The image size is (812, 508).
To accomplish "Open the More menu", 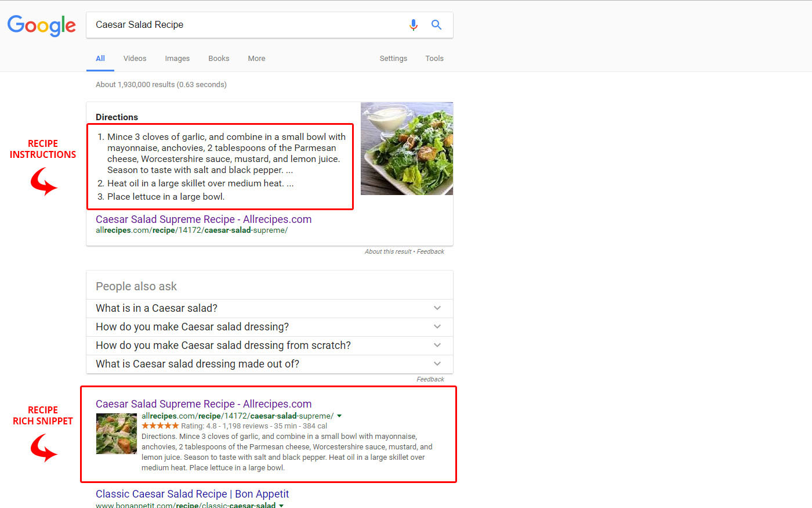I will pyautogui.click(x=256, y=59).
